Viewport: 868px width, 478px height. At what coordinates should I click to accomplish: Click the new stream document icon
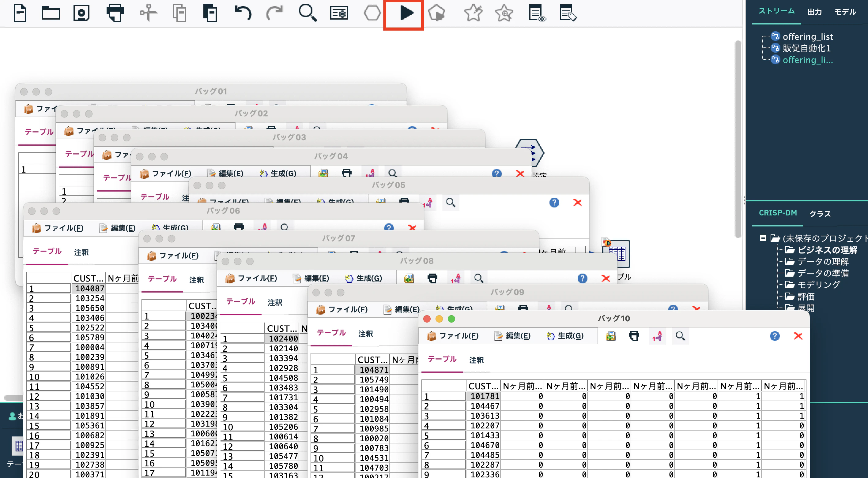click(20, 13)
